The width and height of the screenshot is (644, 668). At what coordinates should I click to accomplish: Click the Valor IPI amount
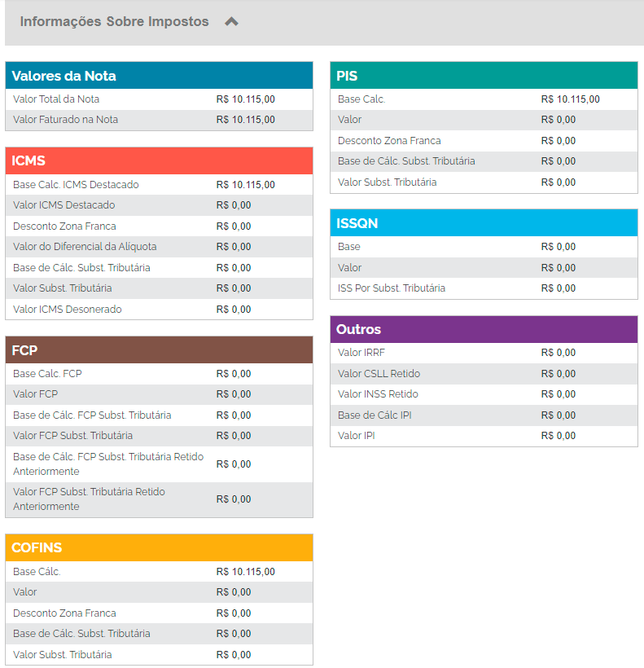tap(559, 436)
